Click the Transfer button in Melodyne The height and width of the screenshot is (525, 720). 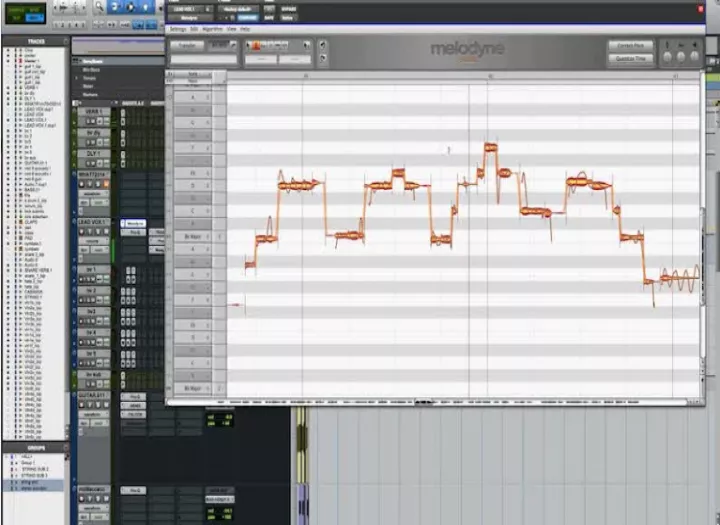[x=187, y=45]
